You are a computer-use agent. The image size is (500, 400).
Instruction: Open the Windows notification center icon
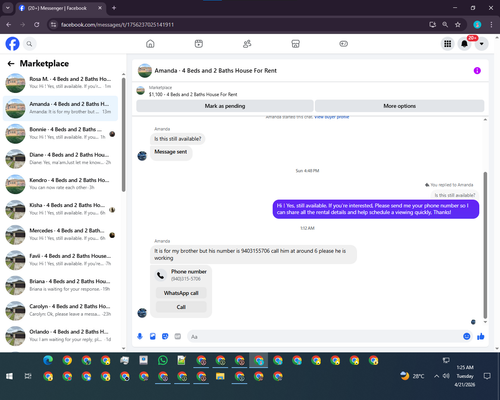[x=487, y=376]
